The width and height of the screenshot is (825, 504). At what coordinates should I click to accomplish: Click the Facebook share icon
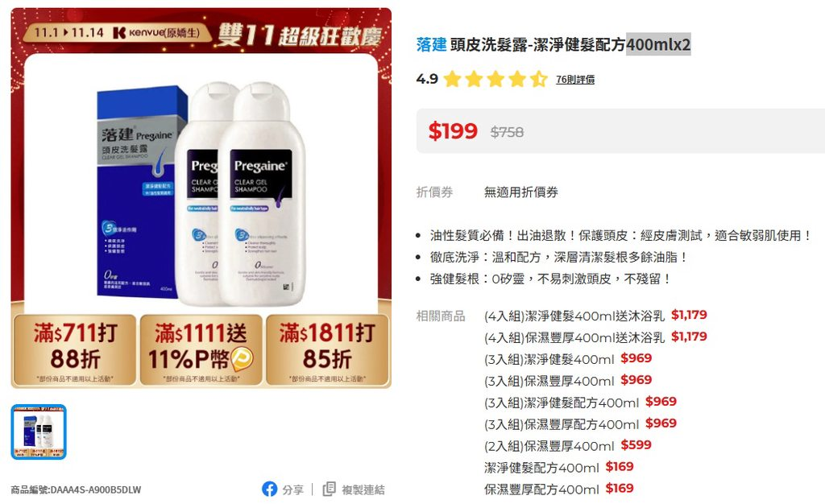click(x=269, y=490)
